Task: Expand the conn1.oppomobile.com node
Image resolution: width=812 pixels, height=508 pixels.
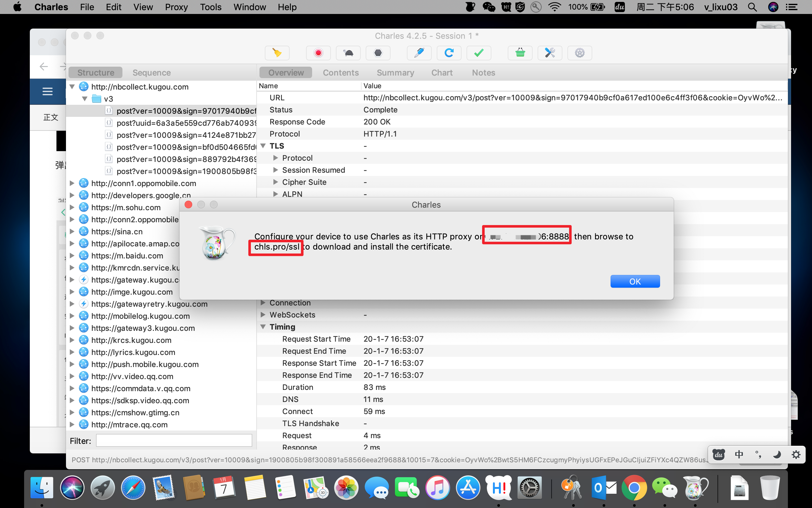Action: pyautogui.click(x=72, y=184)
